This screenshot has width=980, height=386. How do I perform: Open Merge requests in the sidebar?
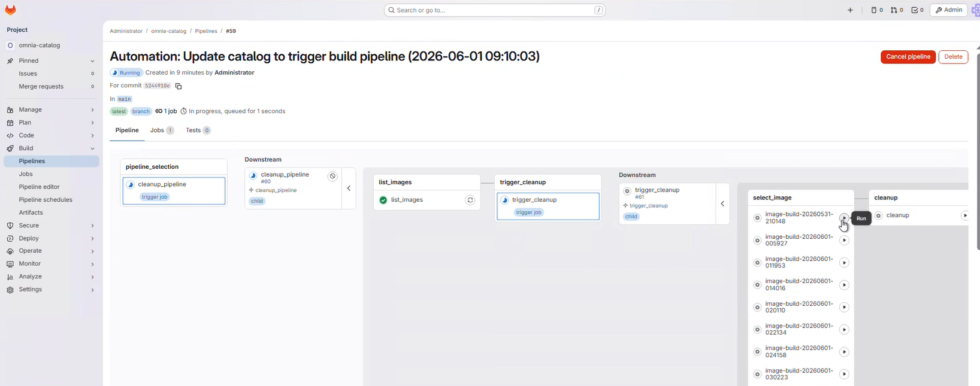coord(52,87)
